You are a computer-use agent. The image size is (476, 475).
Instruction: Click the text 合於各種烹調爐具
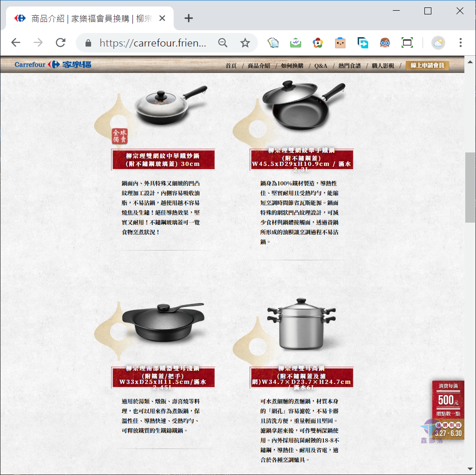tap(283, 460)
